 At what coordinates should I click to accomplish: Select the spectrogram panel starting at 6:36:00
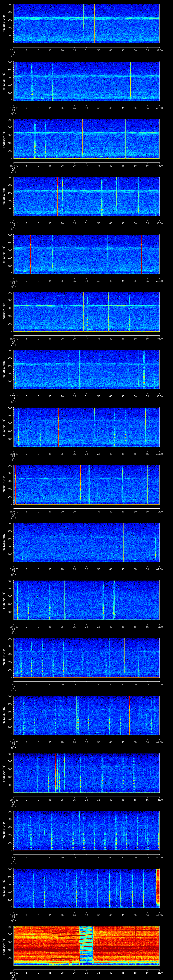pos(86,312)
